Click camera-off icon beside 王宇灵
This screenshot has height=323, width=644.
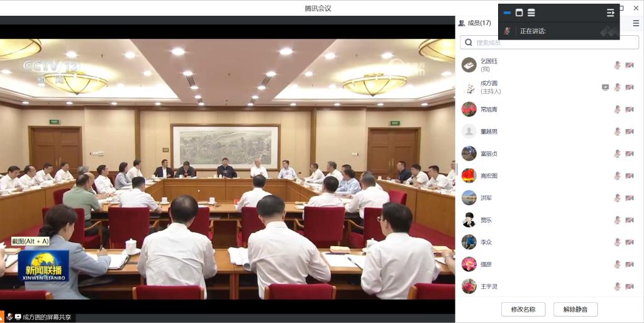[x=629, y=286]
